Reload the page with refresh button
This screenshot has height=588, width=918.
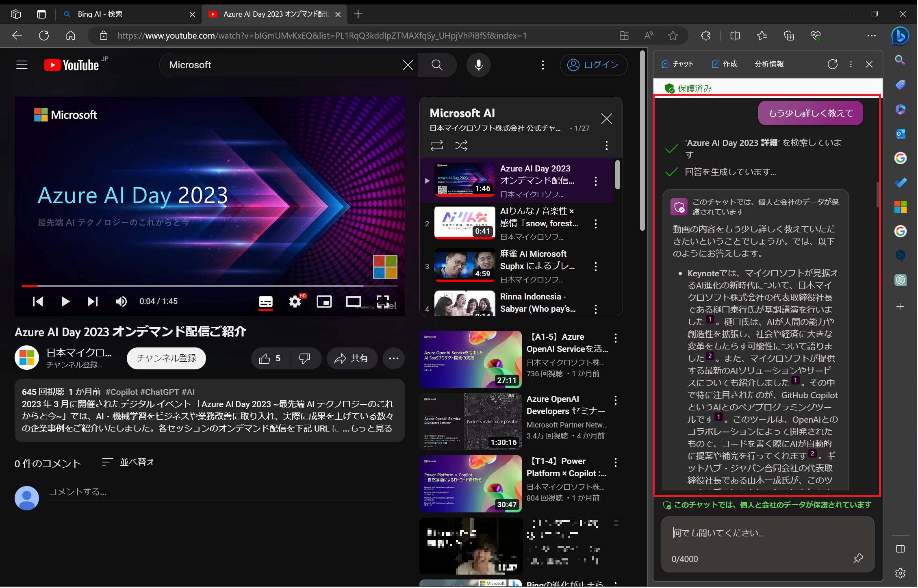click(44, 36)
